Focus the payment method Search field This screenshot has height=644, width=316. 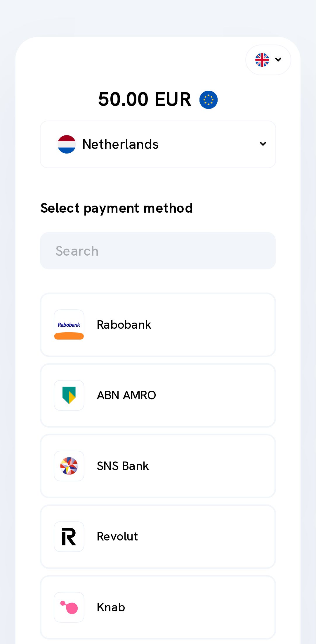(158, 251)
